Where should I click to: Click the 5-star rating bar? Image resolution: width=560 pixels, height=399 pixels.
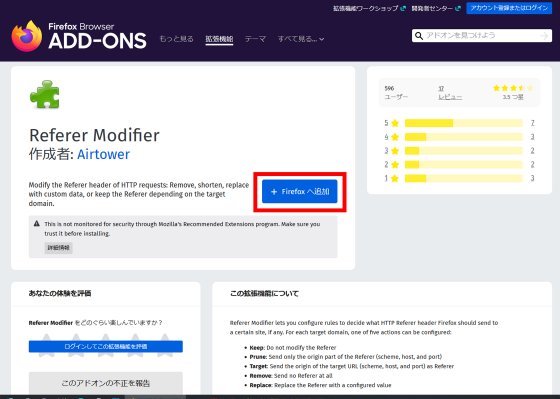(464, 123)
